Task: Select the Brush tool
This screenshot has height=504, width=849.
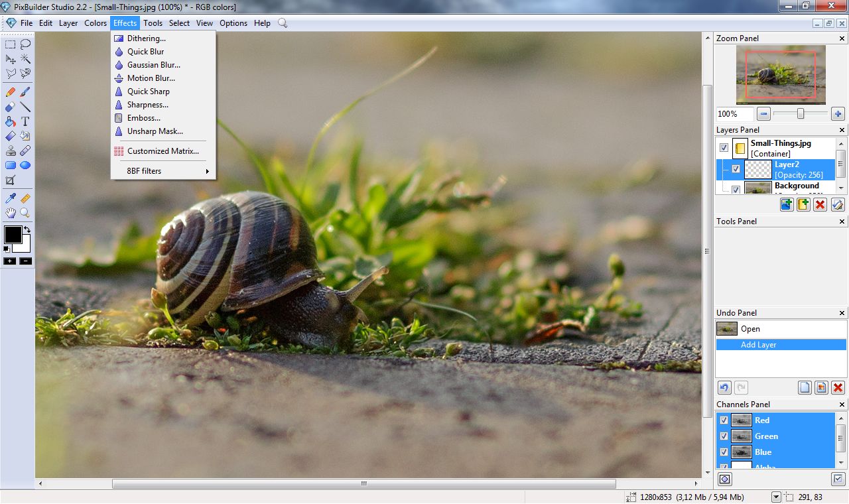Action: click(x=25, y=92)
